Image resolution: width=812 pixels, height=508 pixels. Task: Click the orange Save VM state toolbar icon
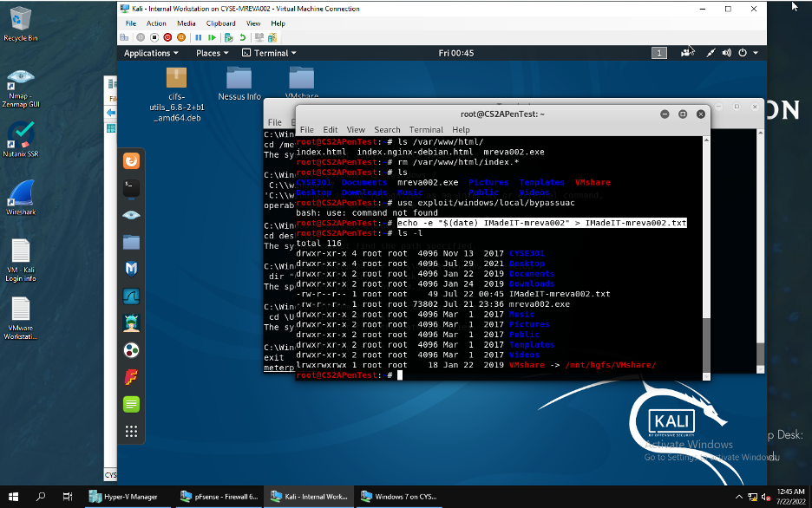(x=181, y=37)
